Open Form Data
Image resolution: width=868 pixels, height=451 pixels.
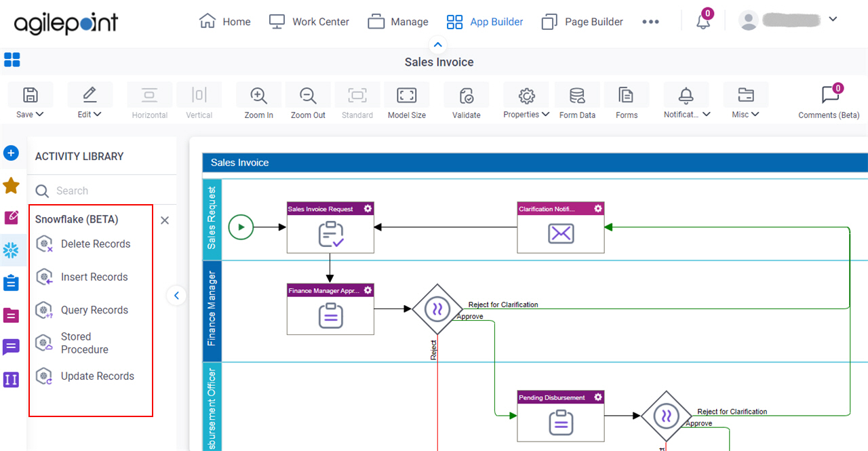[x=577, y=102]
